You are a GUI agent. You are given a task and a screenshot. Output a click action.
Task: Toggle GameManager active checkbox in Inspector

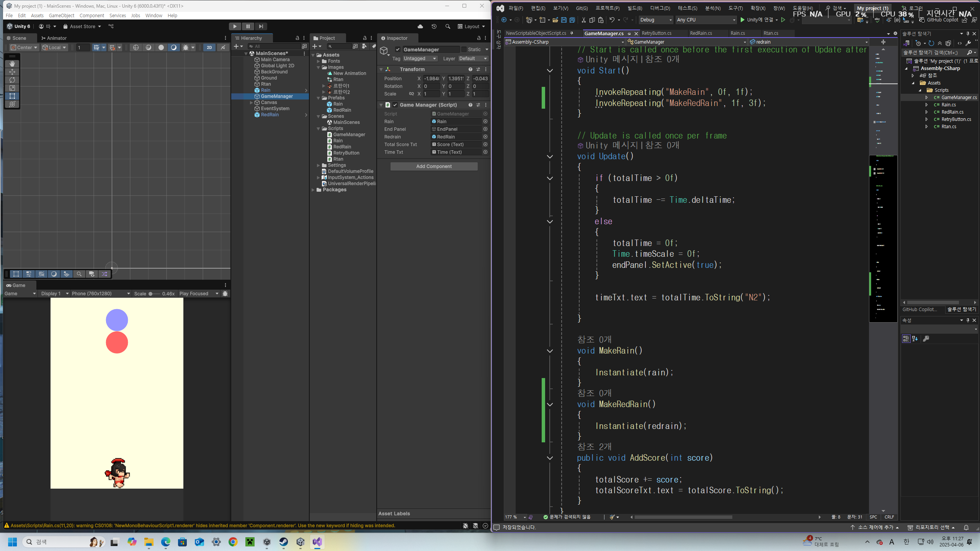(398, 49)
